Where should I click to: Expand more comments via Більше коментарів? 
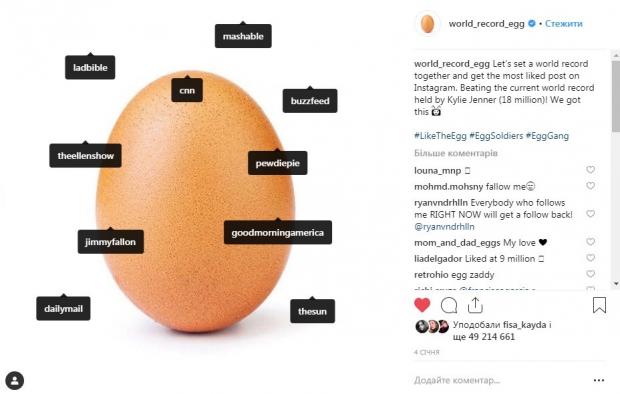(456, 153)
